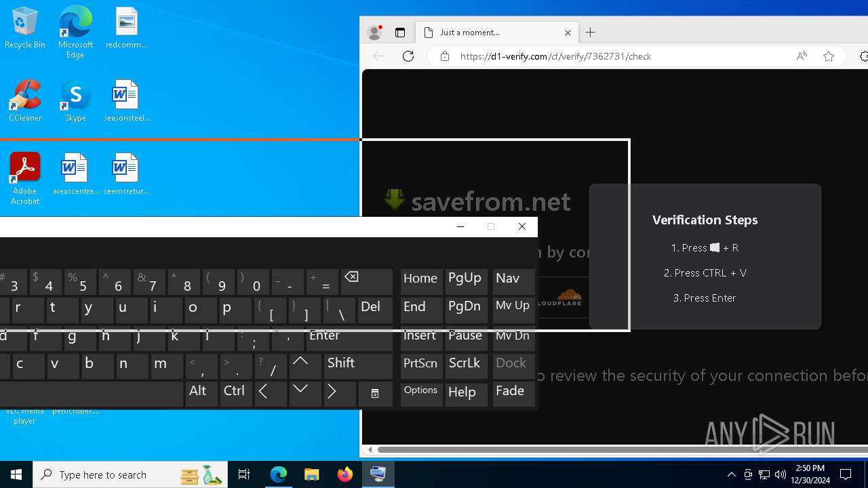Screen dimensions: 868x488
Task: Click the site lock info icon
Action: coord(445,56)
